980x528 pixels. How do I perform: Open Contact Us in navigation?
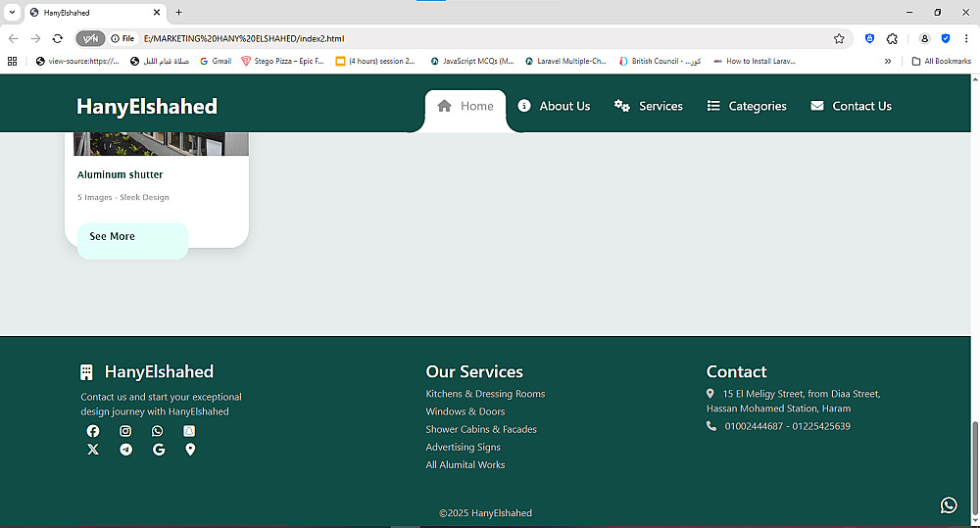[x=851, y=106]
